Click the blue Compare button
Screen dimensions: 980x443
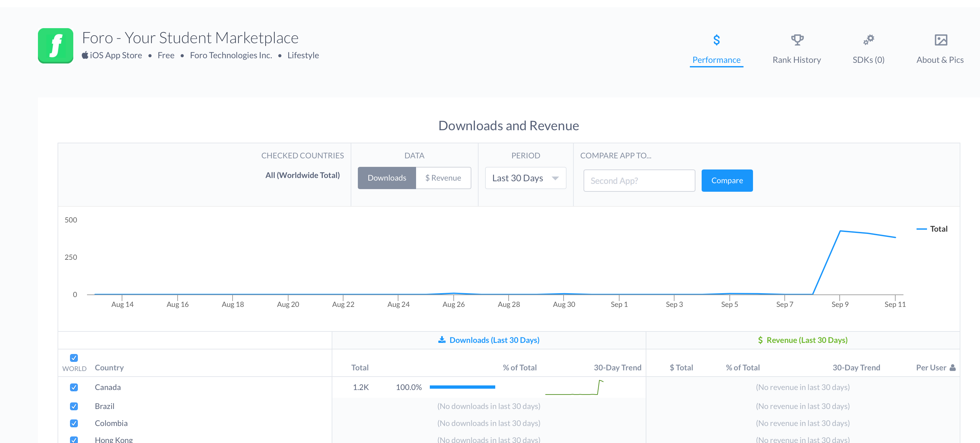pos(726,180)
